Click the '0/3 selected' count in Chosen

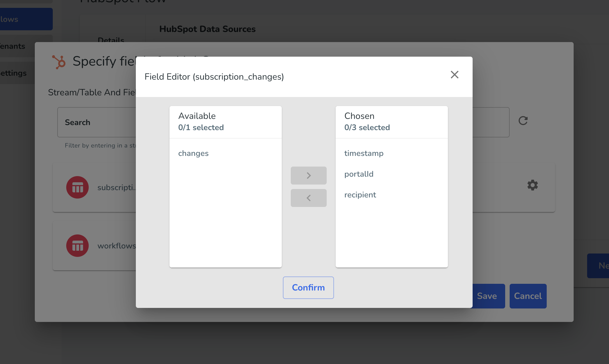click(x=367, y=127)
